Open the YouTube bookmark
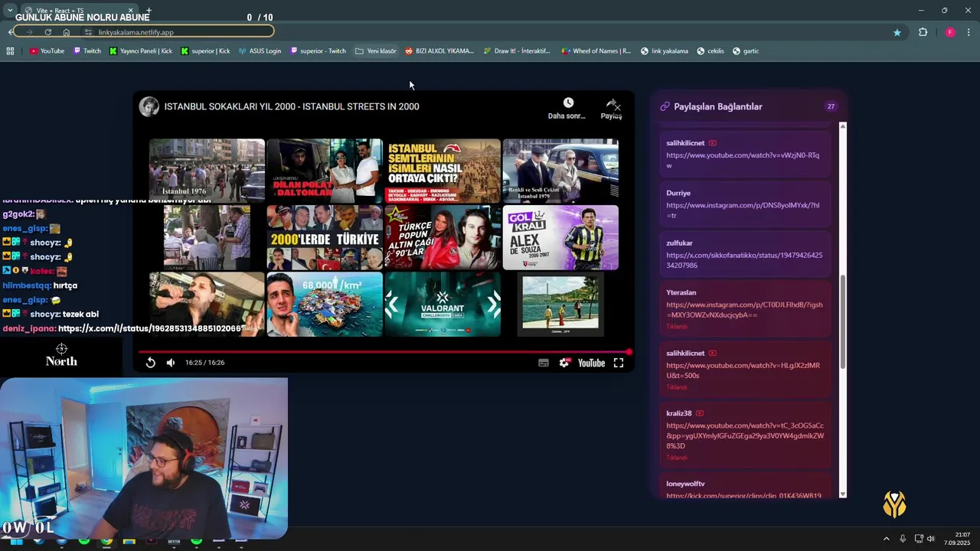 pyautogui.click(x=47, y=51)
